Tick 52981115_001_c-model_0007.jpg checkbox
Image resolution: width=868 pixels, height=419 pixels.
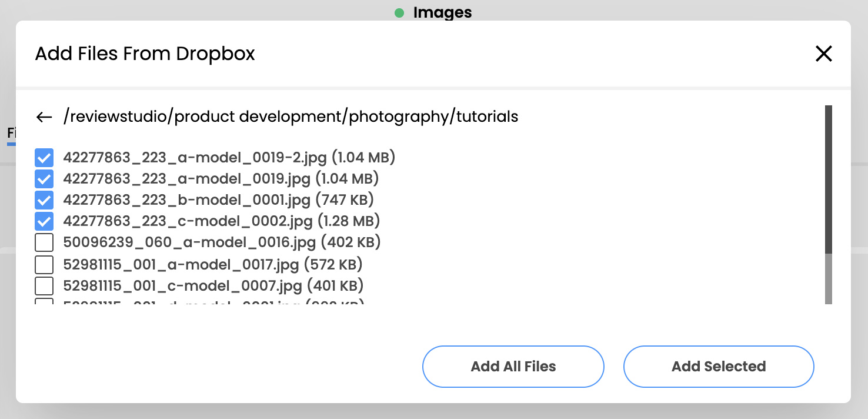coord(44,286)
